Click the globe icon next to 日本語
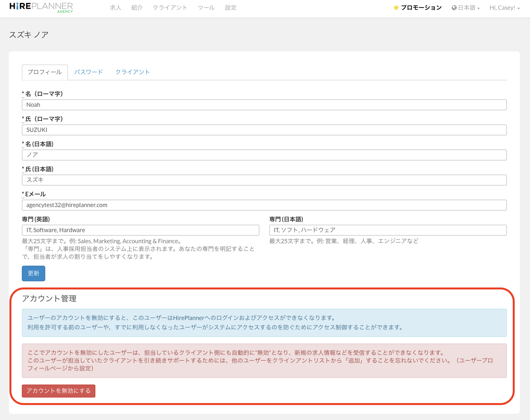The height and width of the screenshot is (420, 530). coord(454,8)
